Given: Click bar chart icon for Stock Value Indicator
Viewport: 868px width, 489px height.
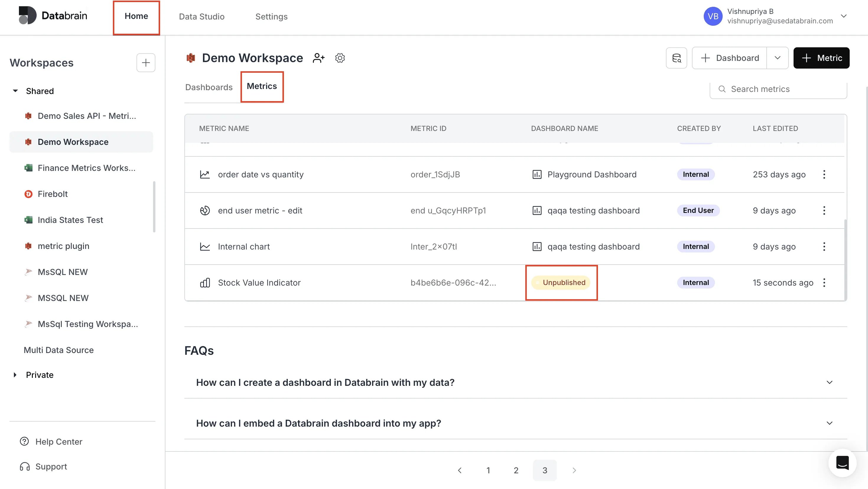Looking at the screenshot, I should coord(205,283).
